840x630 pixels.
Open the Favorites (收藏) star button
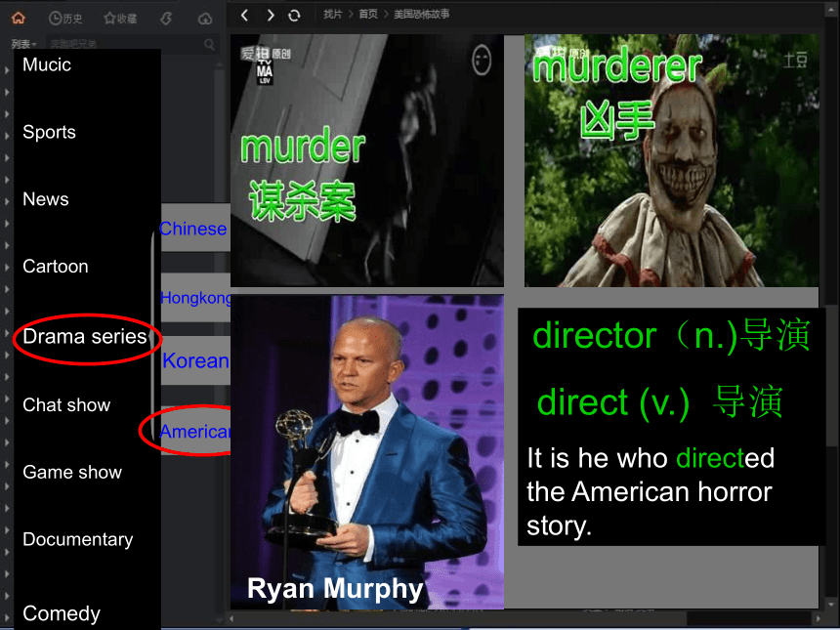[120, 19]
